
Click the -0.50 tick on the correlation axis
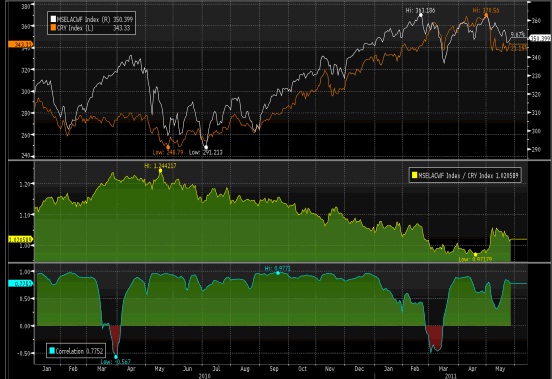(24, 353)
